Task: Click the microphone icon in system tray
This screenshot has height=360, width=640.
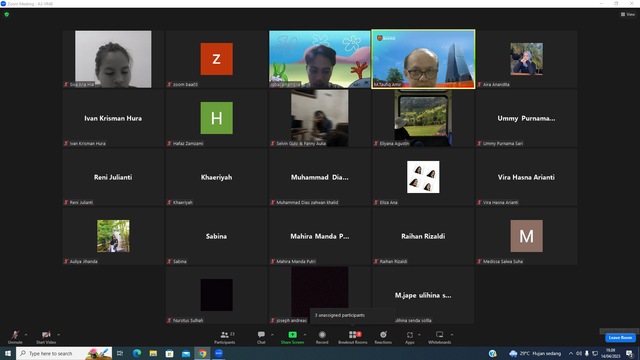Action: tap(587, 353)
